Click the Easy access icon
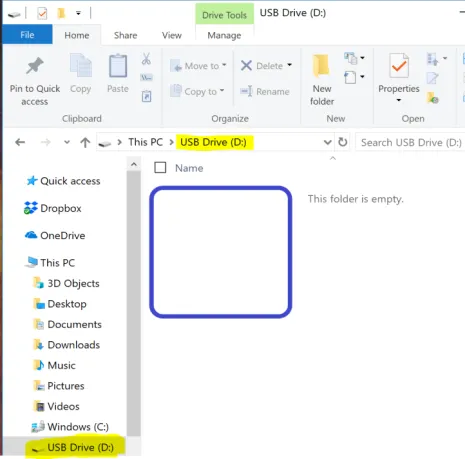This screenshot has width=465, height=459. tap(350, 77)
